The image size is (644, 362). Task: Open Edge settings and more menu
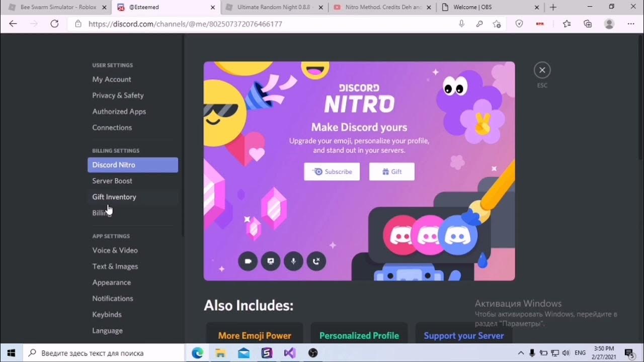(x=631, y=24)
